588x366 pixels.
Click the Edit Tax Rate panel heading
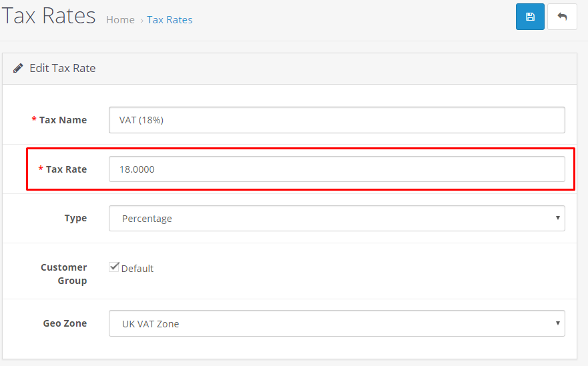[63, 68]
